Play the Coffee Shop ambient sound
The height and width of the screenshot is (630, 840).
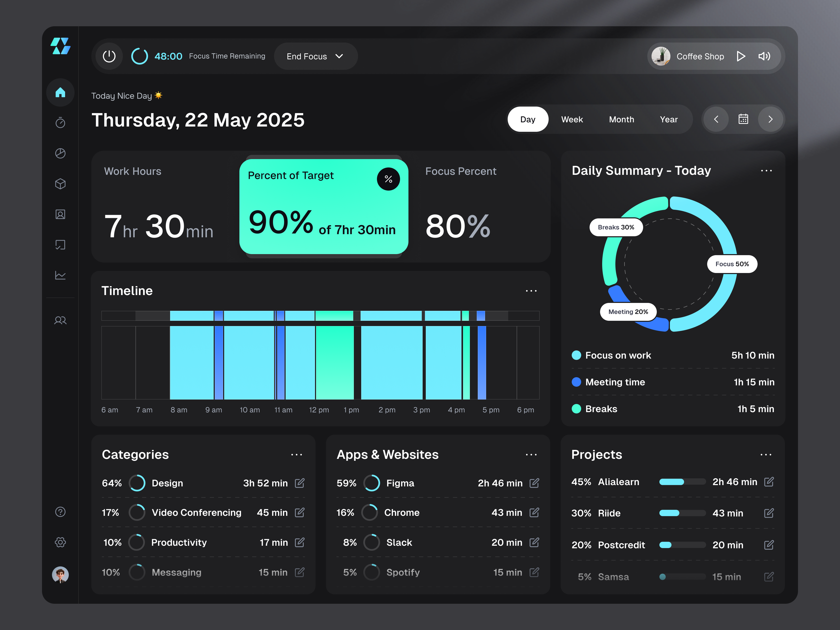click(741, 56)
